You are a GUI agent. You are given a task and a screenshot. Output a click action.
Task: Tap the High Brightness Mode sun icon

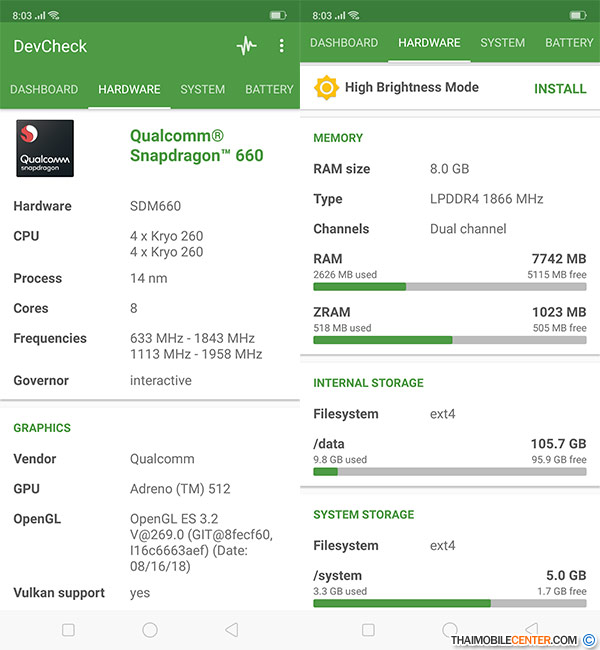326,88
